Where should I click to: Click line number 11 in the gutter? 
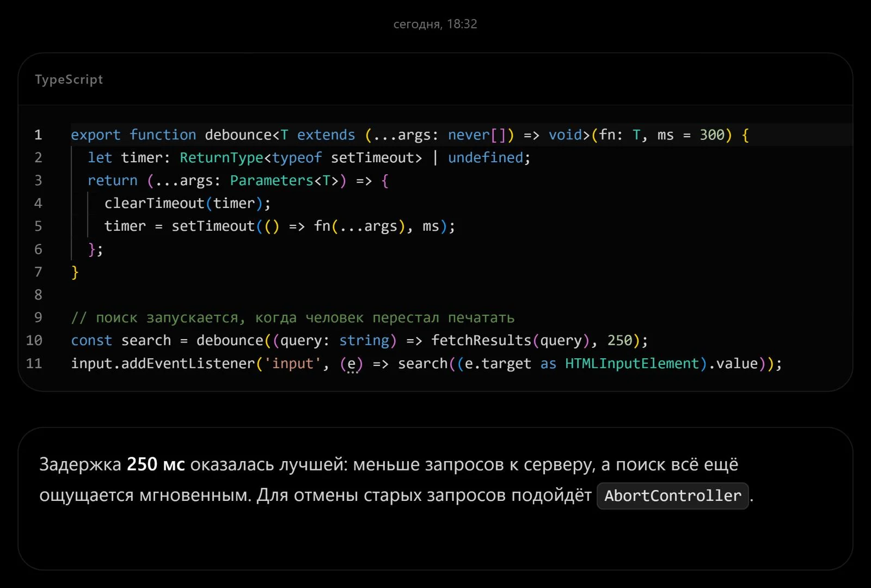point(34,363)
